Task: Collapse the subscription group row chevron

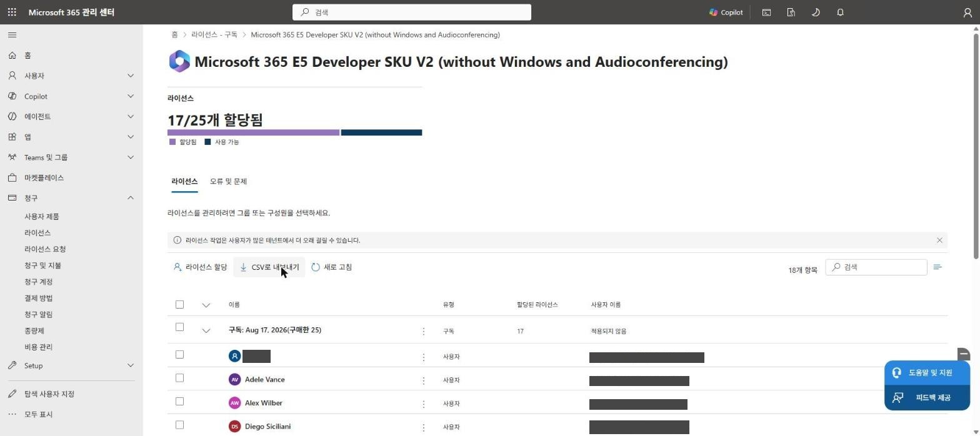Action: (206, 331)
